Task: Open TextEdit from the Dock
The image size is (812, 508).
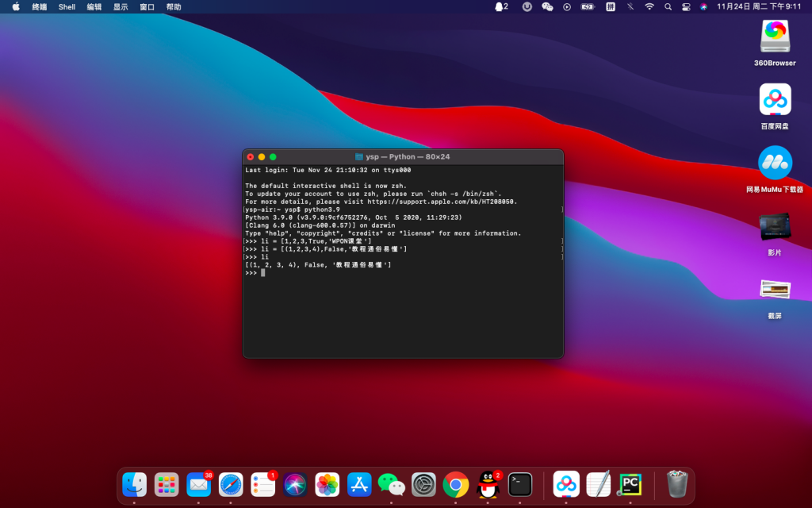Action: pyautogui.click(x=598, y=485)
